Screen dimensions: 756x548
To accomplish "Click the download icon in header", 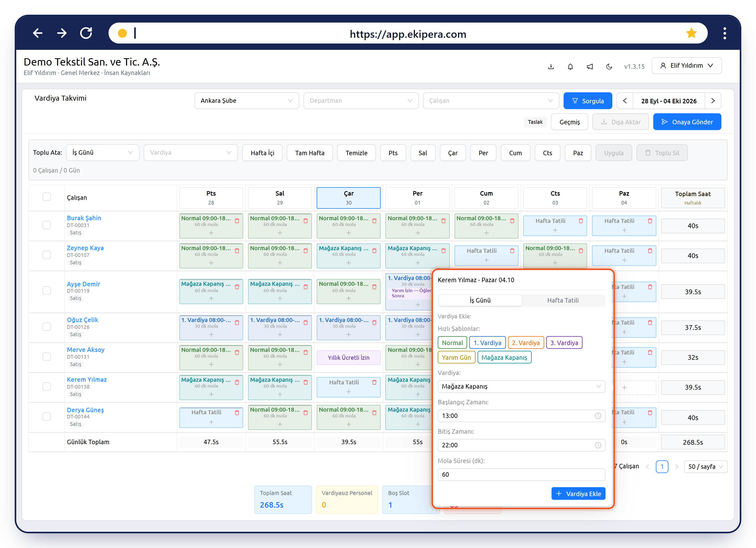I will tap(551, 66).
